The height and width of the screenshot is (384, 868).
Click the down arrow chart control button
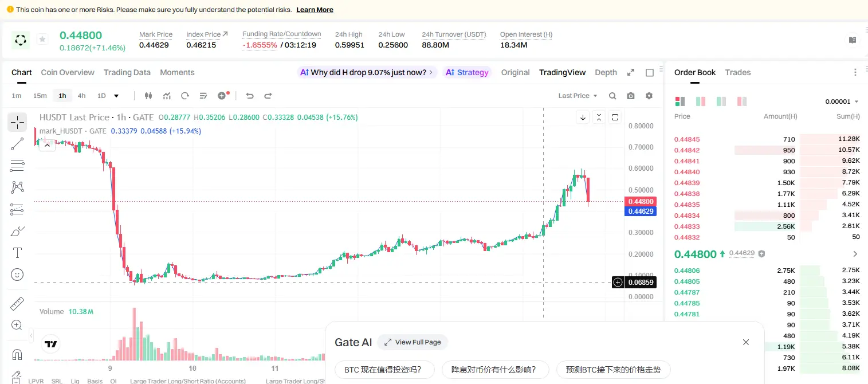[x=583, y=117]
